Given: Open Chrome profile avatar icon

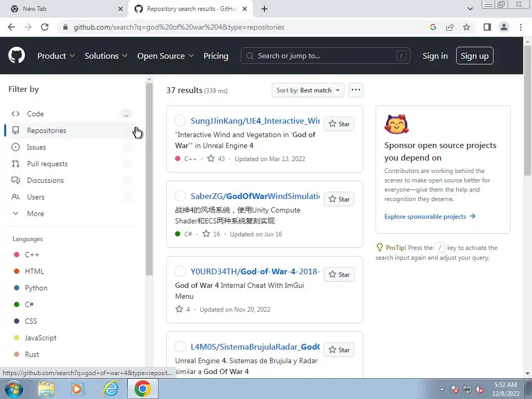Looking at the screenshot, I should 504,27.
